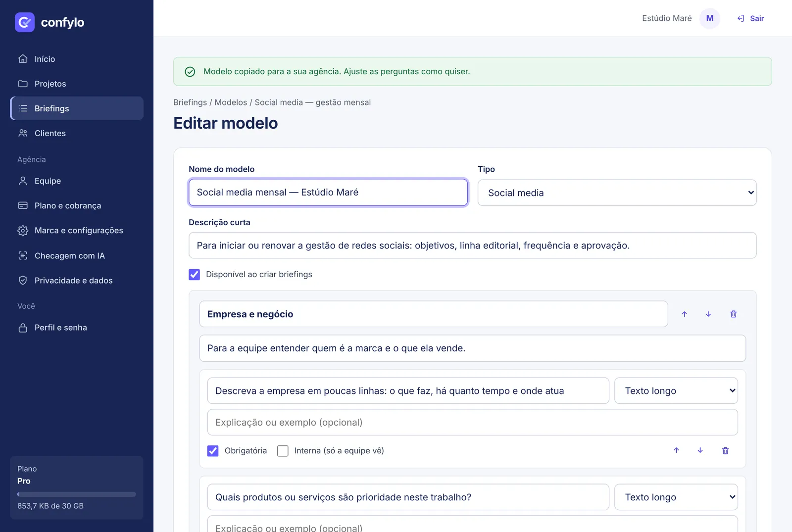792x532 pixels.
Task: Click the Início house icon
Action: click(23, 59)
